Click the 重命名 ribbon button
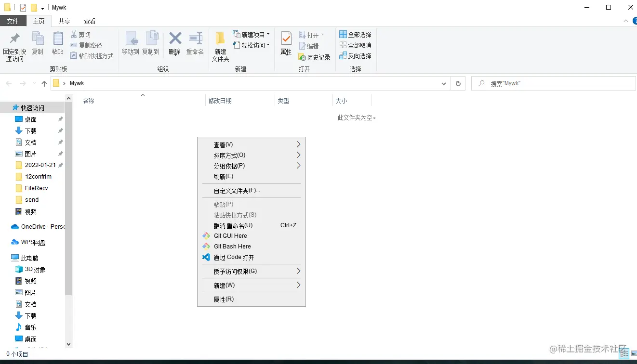 195,43
